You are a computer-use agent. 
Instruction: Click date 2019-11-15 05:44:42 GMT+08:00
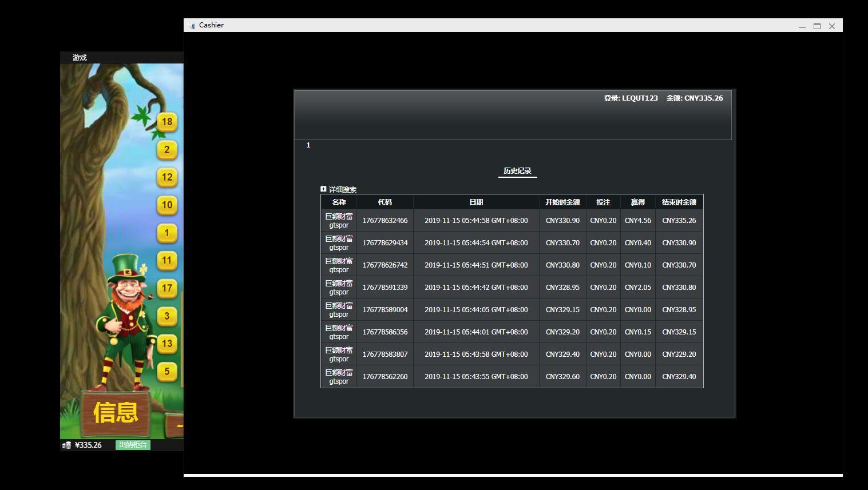476,288
